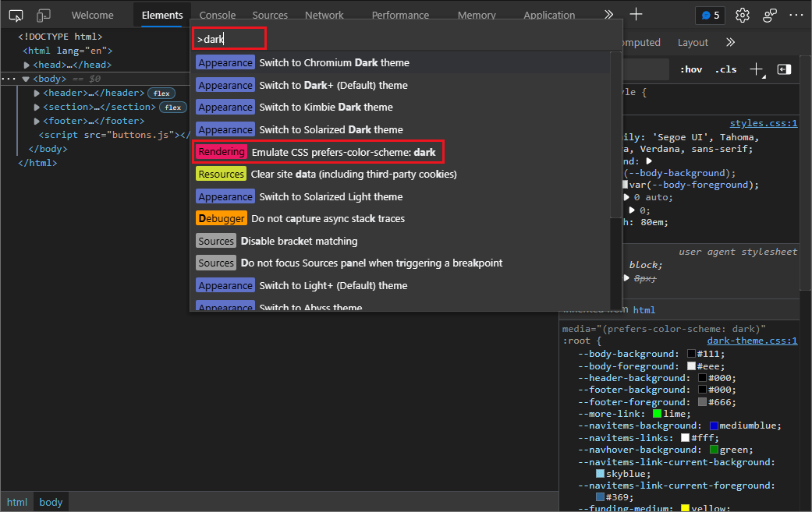The width and height of the screenshot is (812, 512).
Task: Select Do not capture async stack traces
Action: coord(401,219)
